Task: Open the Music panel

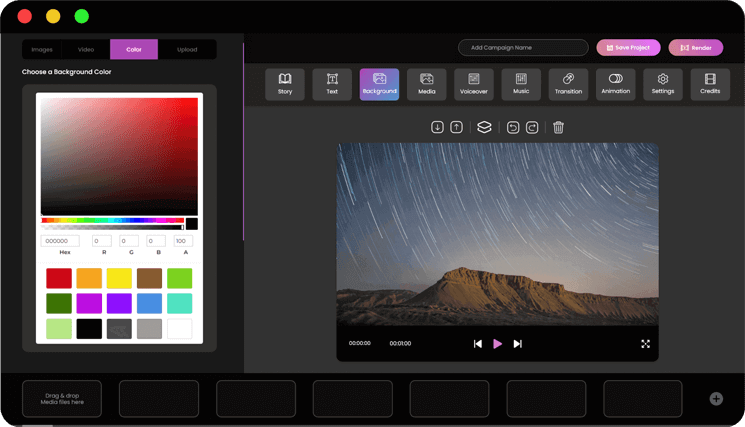Action: tap(521, 84)
